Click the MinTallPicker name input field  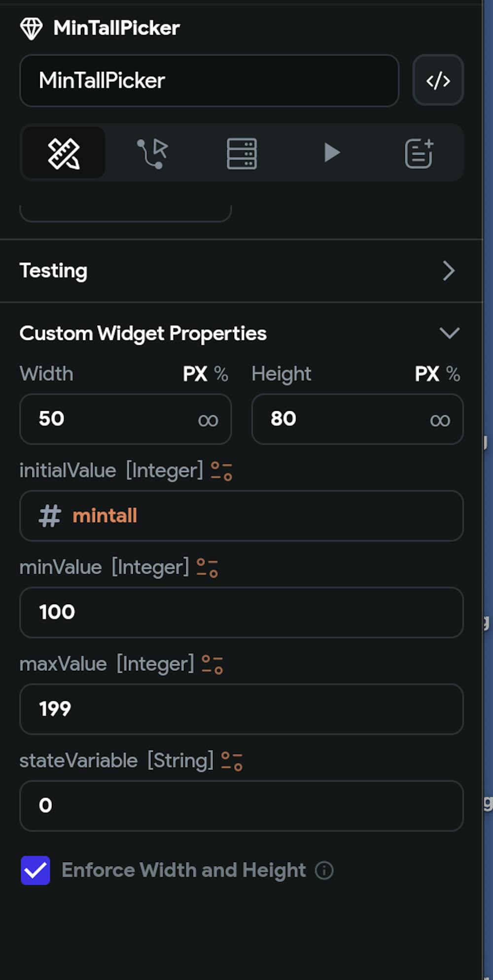click(209, 80)
